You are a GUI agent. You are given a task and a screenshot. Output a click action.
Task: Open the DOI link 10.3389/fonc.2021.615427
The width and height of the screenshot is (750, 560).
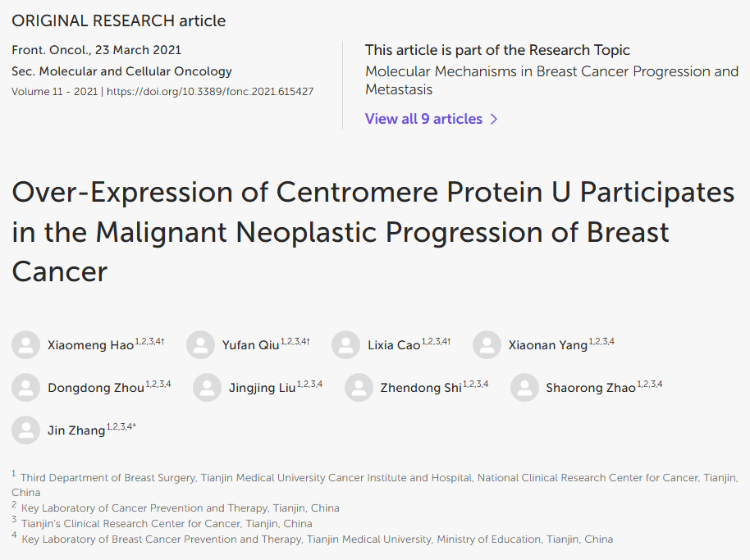(x=210, y=92)
